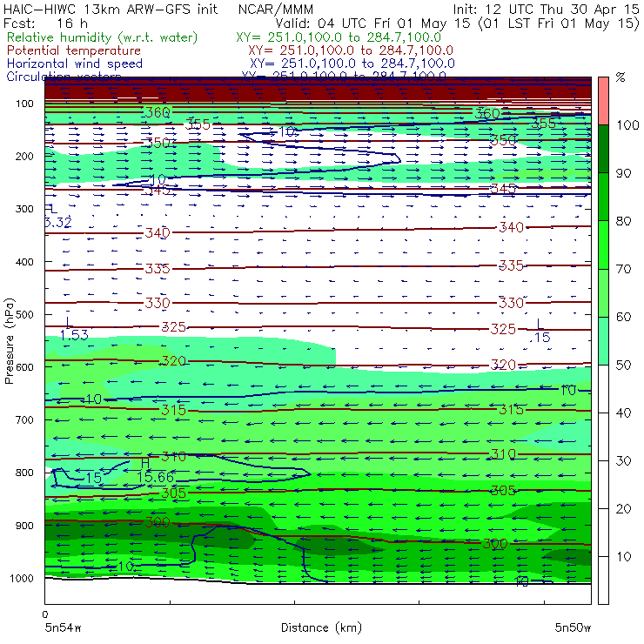Click the '5n54w' start location label

click(x=63, y=627)
